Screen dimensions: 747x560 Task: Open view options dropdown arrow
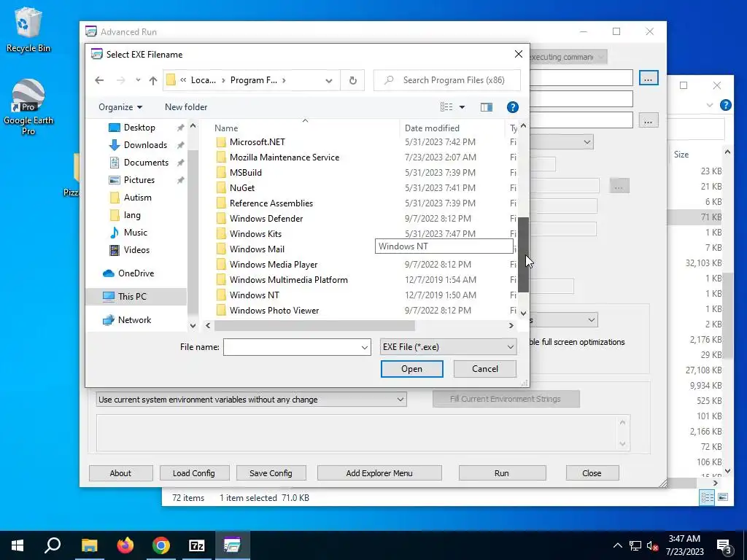pyautogui.click(x=462, y=107)
